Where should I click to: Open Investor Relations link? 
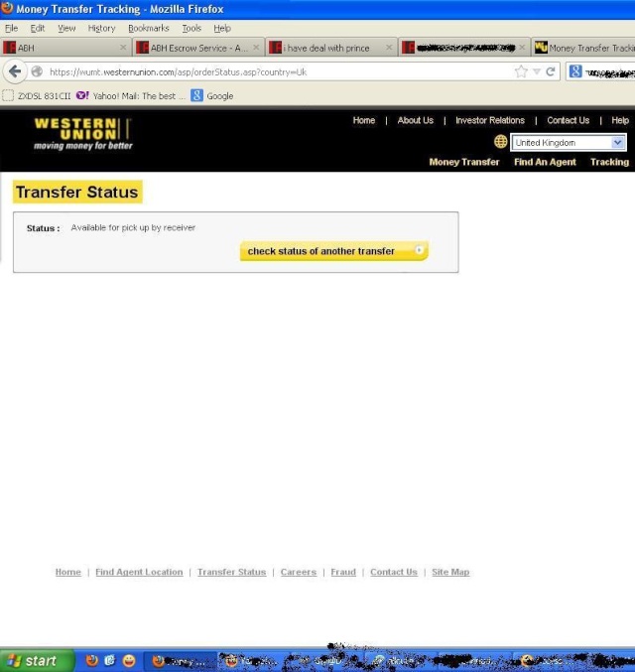tap(490, 120)
